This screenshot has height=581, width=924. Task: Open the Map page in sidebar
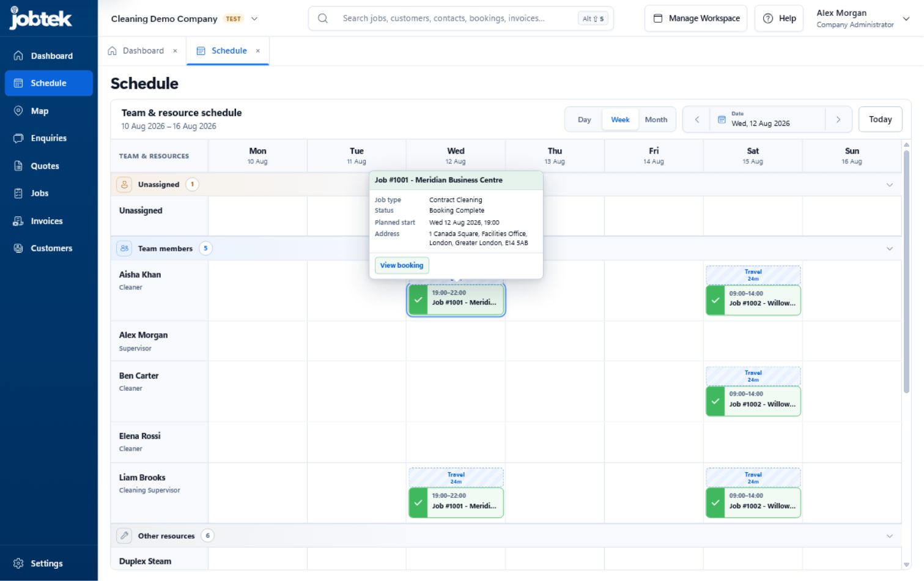click(49, 111)
